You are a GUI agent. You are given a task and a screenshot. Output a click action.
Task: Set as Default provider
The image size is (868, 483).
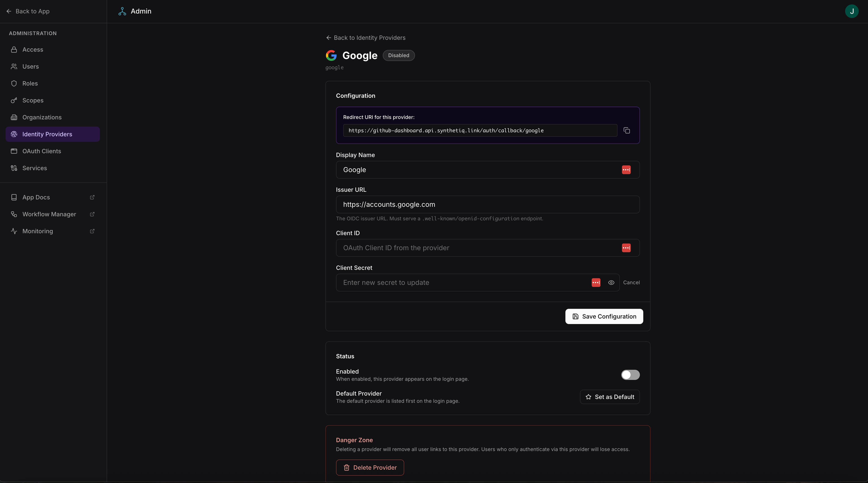pos(610,397)
